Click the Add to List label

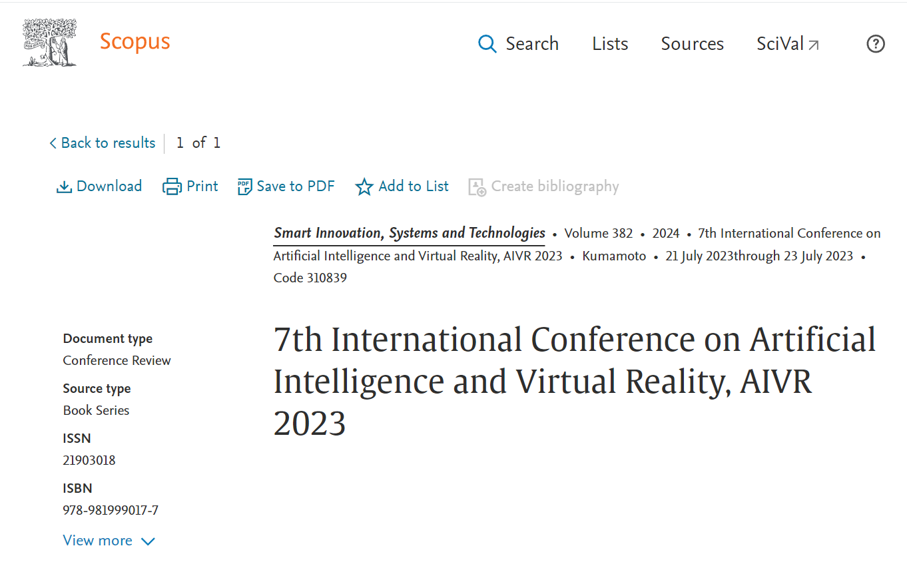pyautogui.click(x=414, y=186)
